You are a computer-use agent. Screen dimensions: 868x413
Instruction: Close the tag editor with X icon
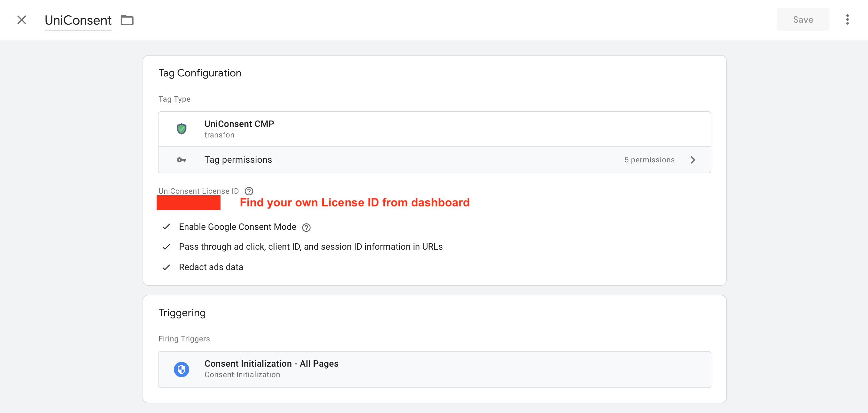click(21, 20)
